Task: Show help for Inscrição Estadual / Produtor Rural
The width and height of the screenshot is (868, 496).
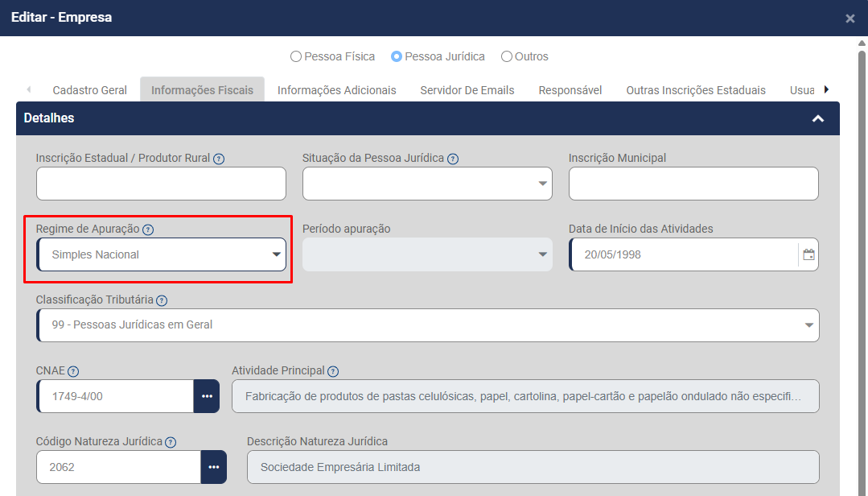Action: coord(219,159)
